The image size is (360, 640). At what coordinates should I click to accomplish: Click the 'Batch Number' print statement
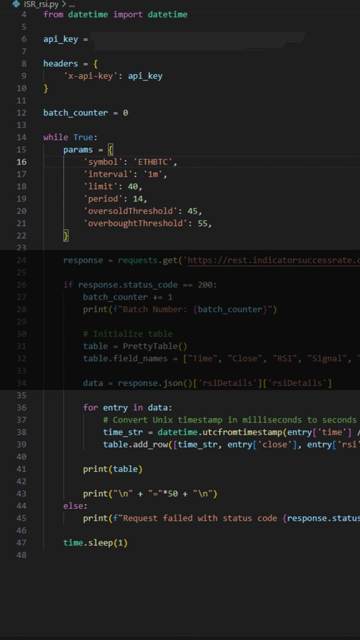(x=180, y=309)
